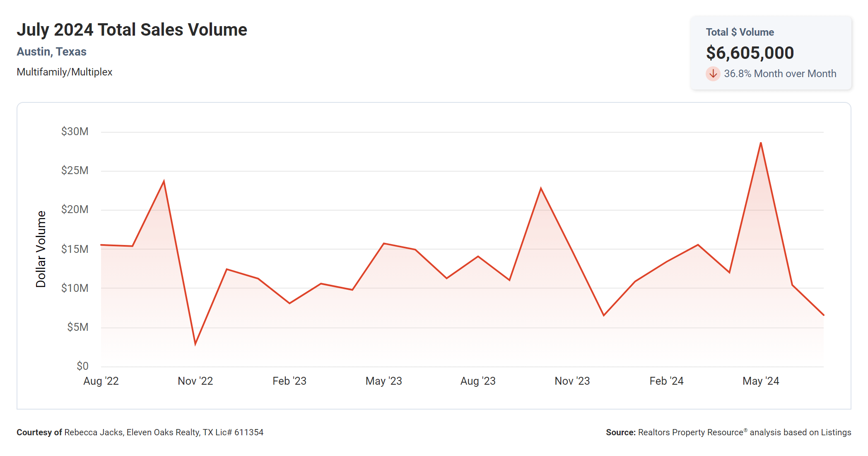This screenshot has height=456, width=868.
Task: Click the Dollar Volume axis title
Action: point(41,249)
